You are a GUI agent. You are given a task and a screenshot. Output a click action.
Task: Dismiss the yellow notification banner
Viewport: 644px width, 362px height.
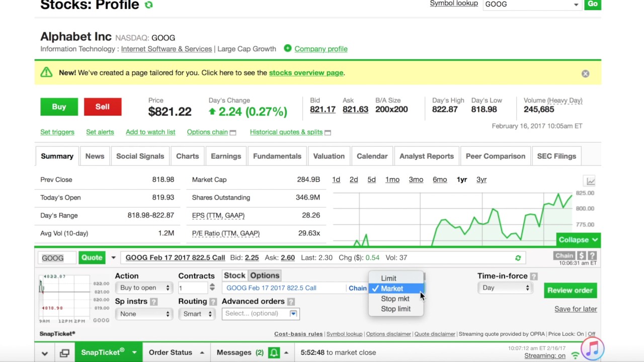point(585,73)
